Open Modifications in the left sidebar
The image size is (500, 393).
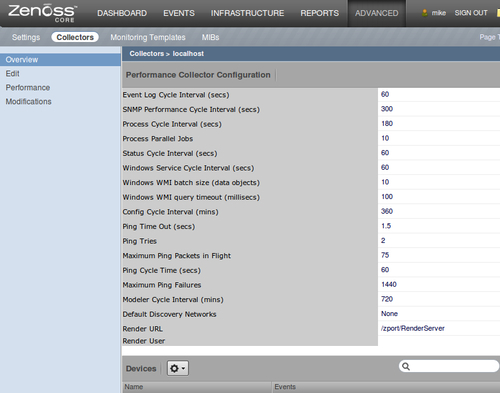coord(28,102)
